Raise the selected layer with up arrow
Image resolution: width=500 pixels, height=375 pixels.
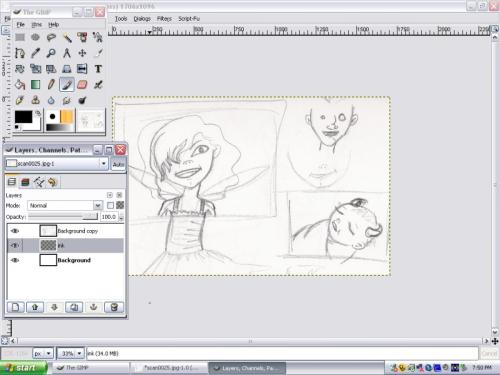35,307
